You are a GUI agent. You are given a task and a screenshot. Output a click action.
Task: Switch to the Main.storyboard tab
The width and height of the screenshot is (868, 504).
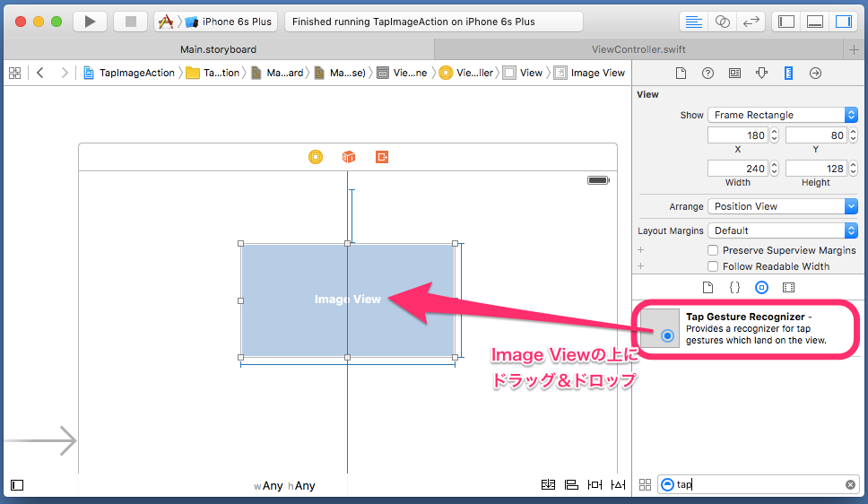pyautogui.click(x=218, y=49)
